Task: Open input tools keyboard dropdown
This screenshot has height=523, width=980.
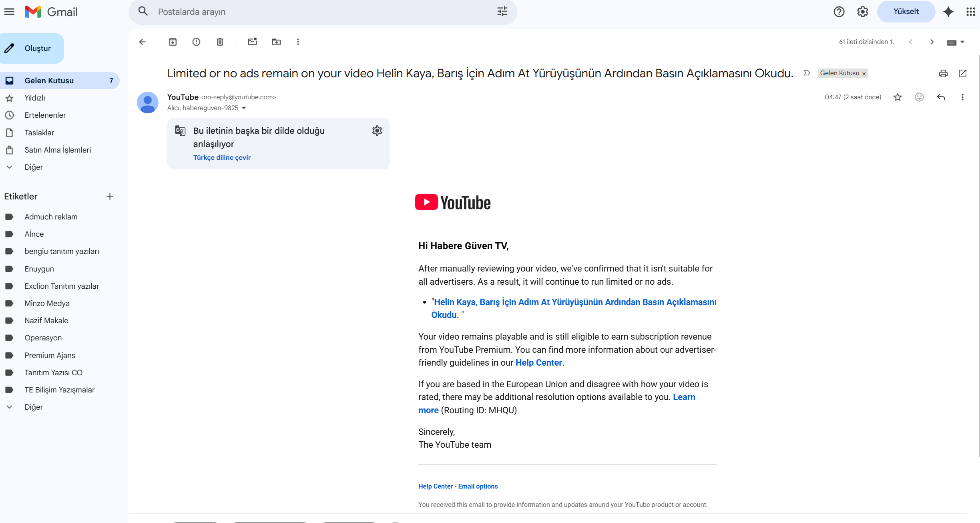Action: (956, 42)
